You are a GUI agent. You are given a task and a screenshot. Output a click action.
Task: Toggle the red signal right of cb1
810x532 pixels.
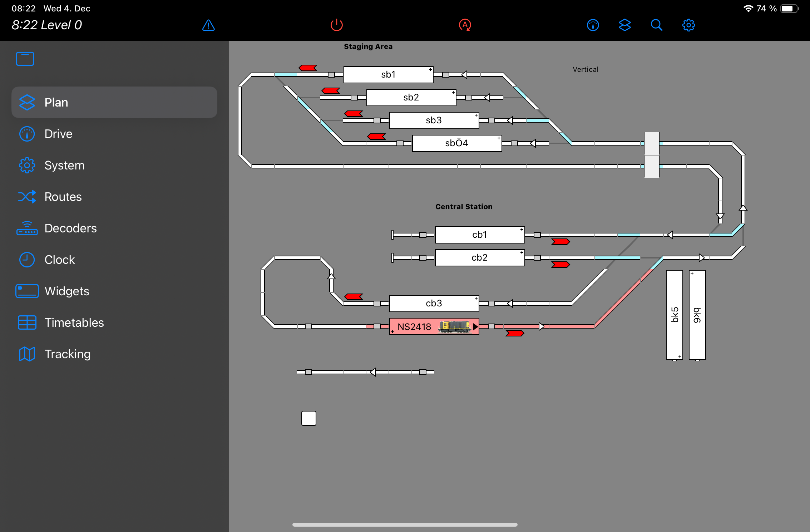pyautogui.click(x=560, y=242)
